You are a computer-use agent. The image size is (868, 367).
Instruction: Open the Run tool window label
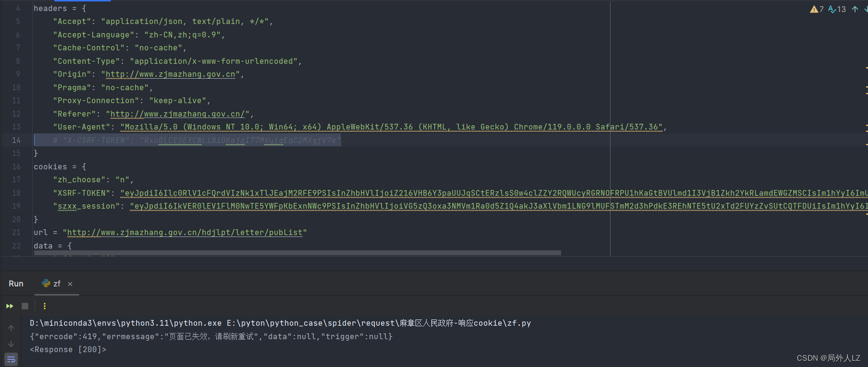coord(16,284)
